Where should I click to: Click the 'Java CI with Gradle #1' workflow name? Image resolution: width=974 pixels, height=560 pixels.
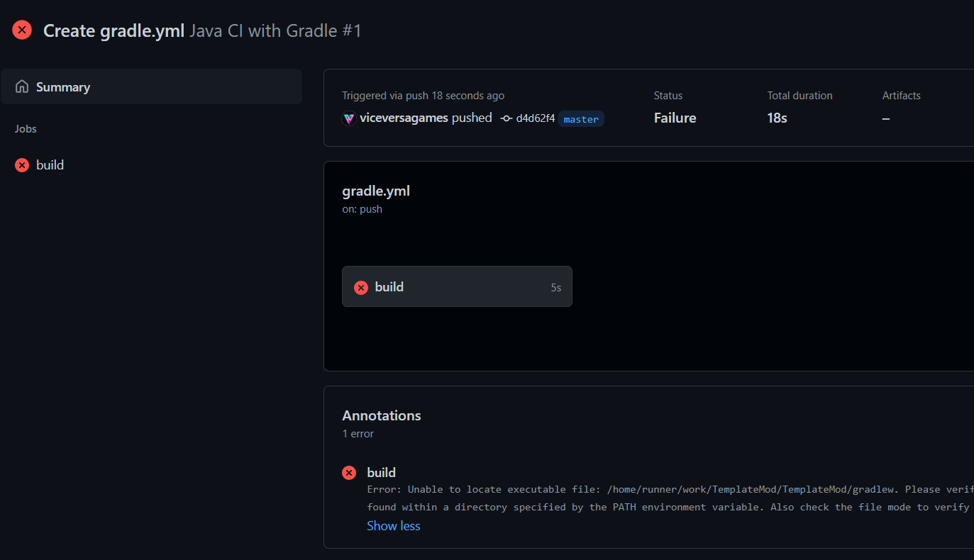click(276, 30)
